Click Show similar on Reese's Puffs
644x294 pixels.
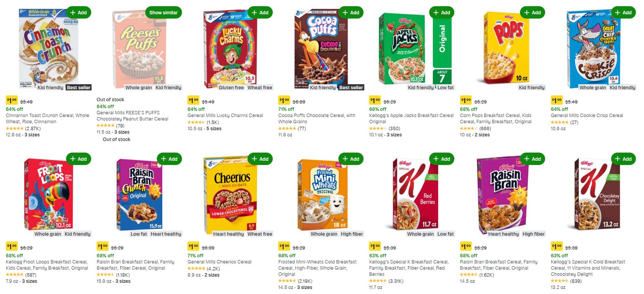(163, 13)
